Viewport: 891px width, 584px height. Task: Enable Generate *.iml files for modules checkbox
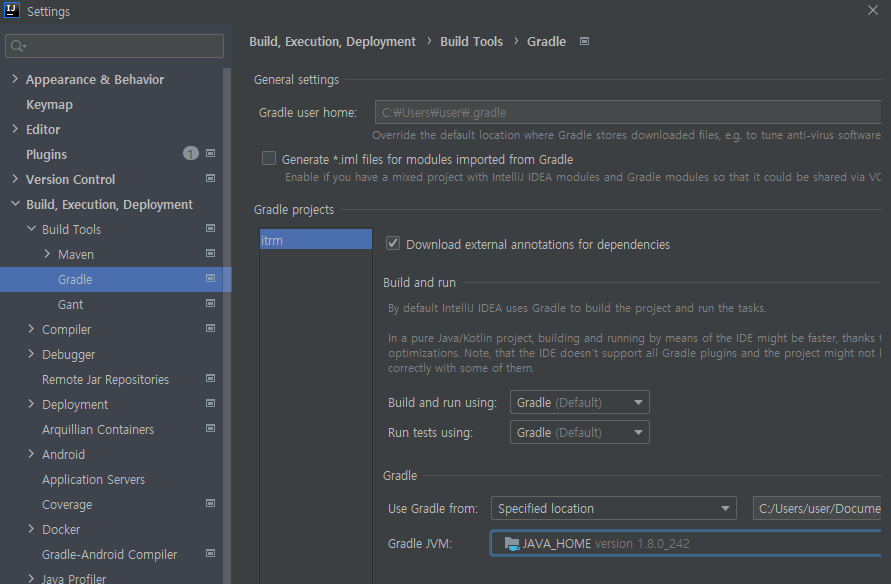tap(269, 158)
